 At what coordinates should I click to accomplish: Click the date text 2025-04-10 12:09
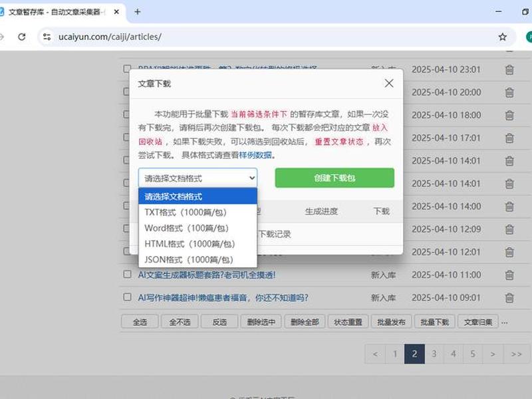pyautogui.click(x=446, y=229)
